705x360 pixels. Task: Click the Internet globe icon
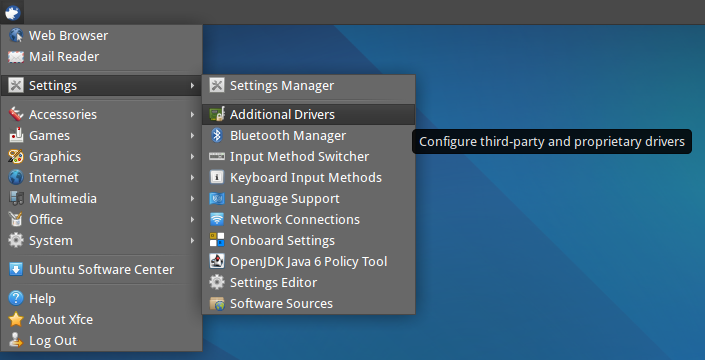click(16, 178)
